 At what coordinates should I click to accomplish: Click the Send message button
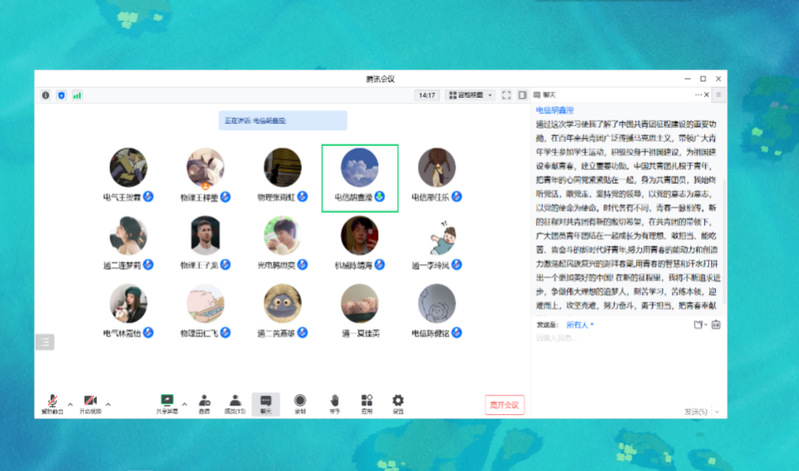click(695, 411)
